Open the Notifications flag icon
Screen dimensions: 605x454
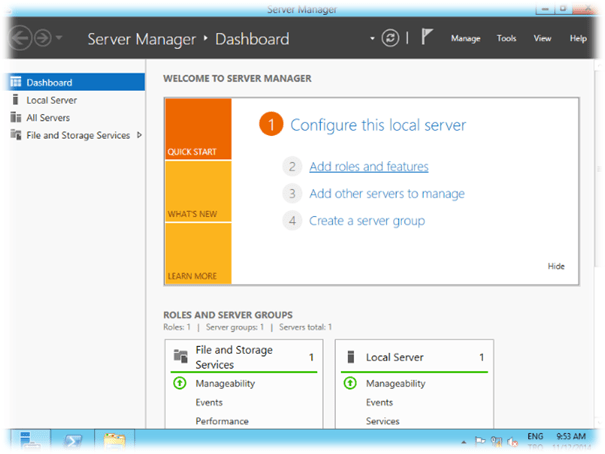point(427,38)
